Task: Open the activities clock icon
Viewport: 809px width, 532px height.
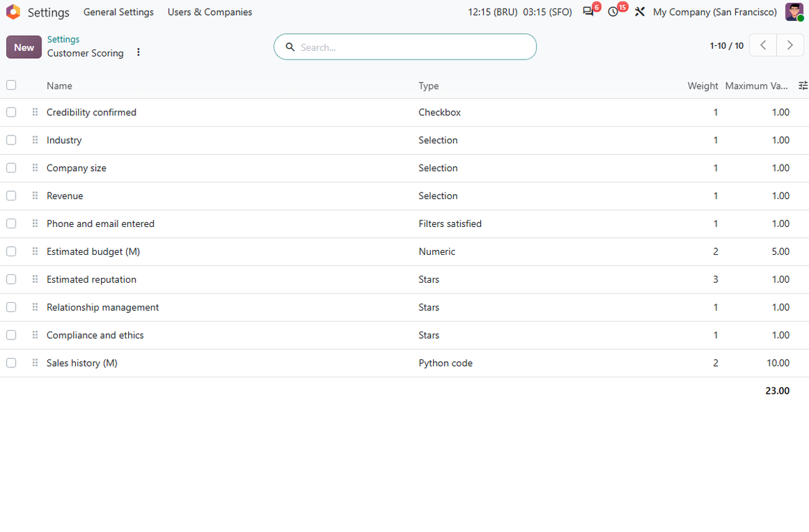Action: 613,11
